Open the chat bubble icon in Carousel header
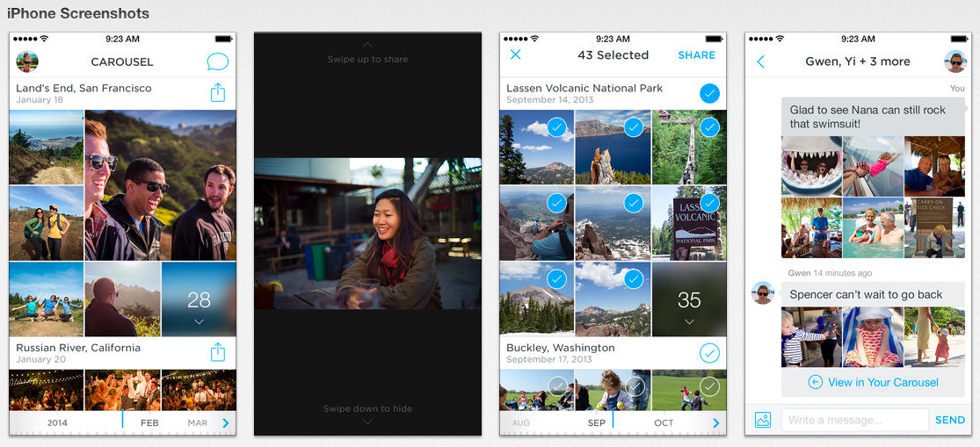This screenshot has height=447, width=980. [x=217, y=61]
